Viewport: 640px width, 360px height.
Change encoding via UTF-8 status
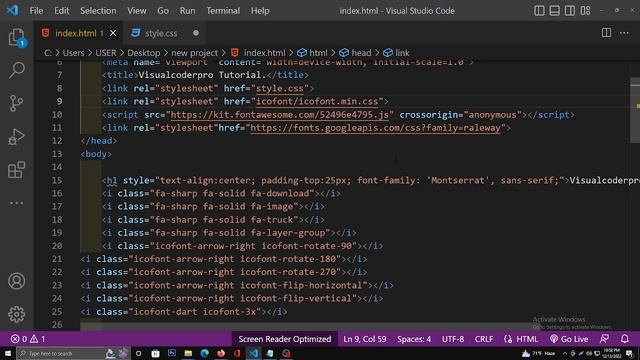point(453,339)
